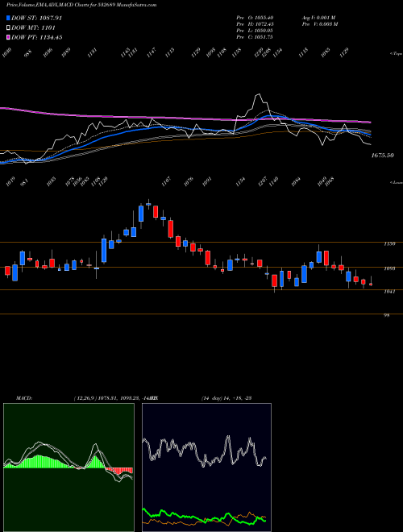The image size is (403, 532).
Task: Click the chart title mentioning MunafaSutra.com
Action: pos(81,5)
